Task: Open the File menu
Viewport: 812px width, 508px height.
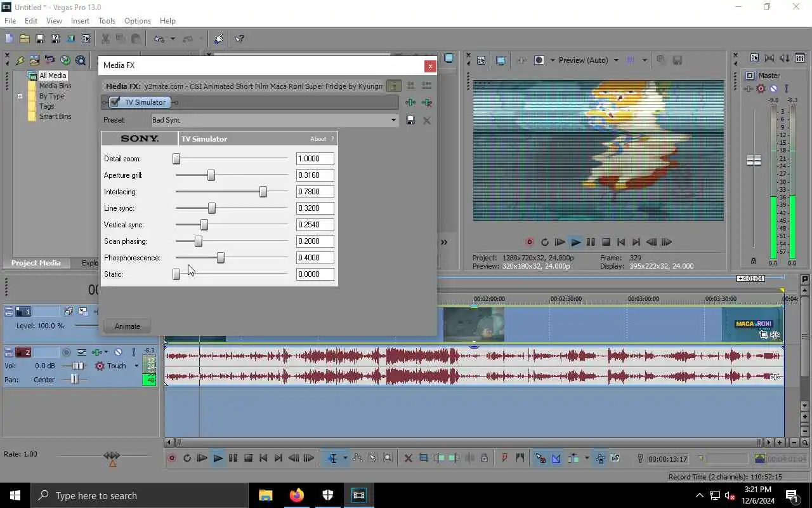Action: pyautogui.click(x=10, y=21)
